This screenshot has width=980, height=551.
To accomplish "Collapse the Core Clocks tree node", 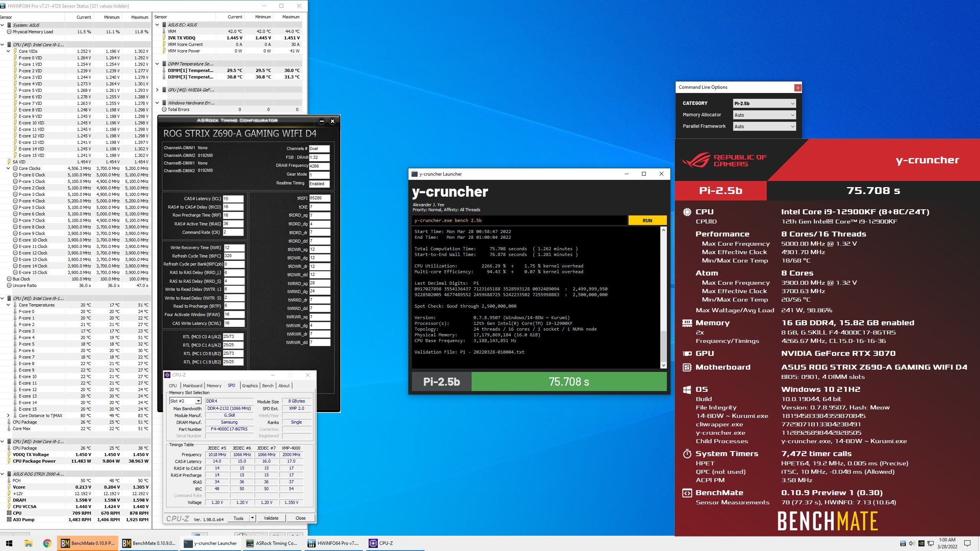I will [x=8, y=168].
